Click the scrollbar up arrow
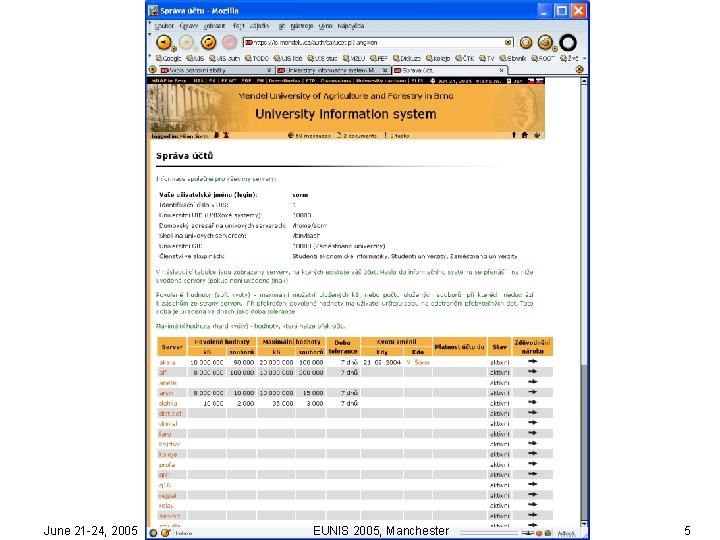Image resolution: width=720 pixels, height=540 pixels. point(584,81)
